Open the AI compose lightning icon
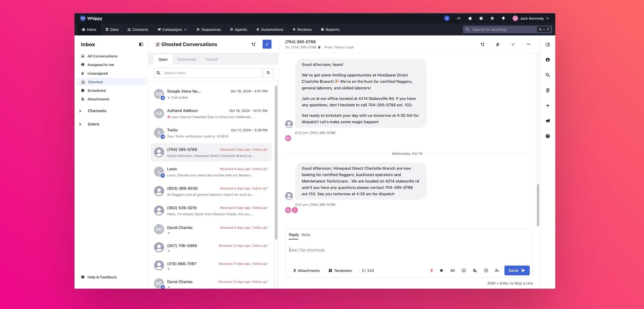644x309 pixels. point(432,270)
